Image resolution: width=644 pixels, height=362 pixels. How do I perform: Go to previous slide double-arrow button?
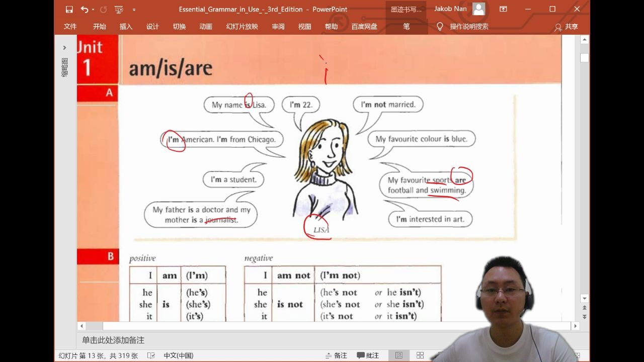coord(585,307)
